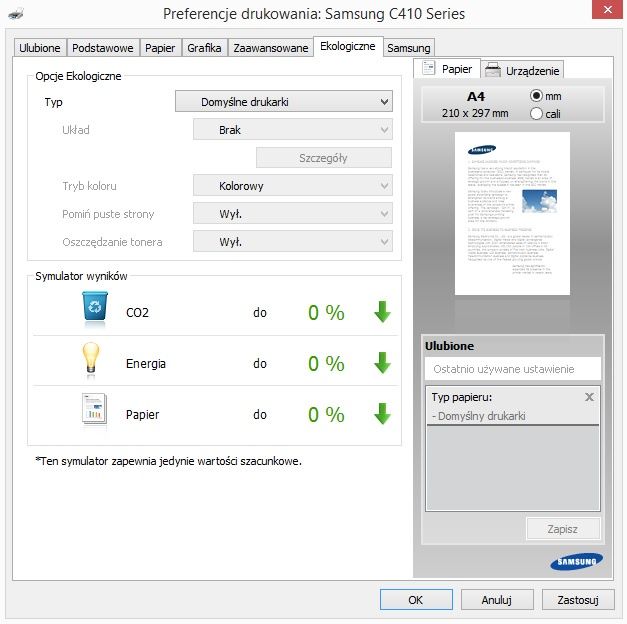Click the Zastosuj button
This screenshot has width=627, height=624.
coord(578,600)
